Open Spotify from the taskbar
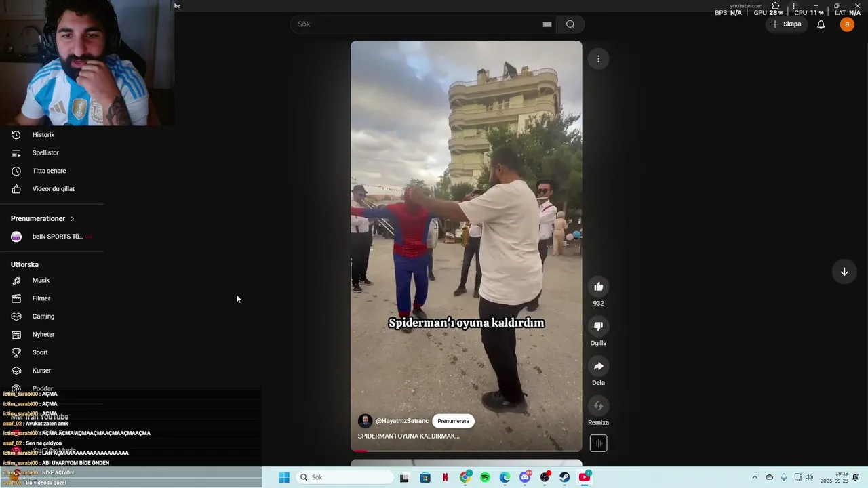Image resolution: width=868 pixels, height=488 pixels. [485, 477]
